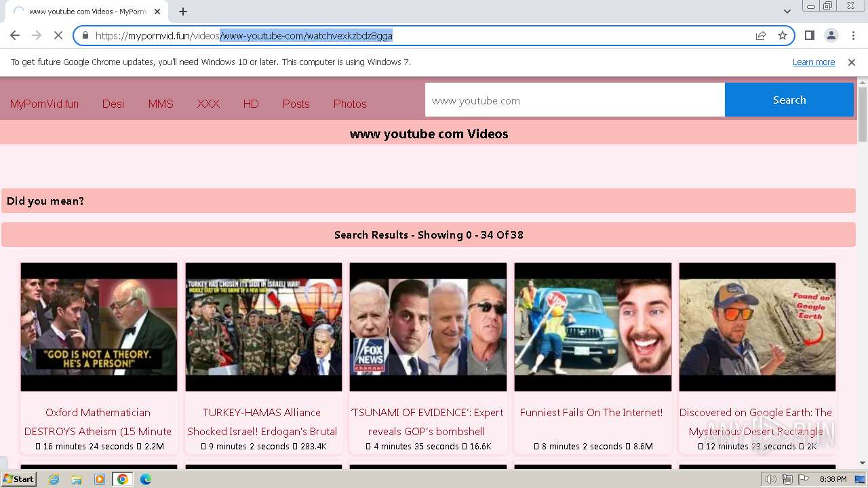Open 'Discovered on Google Earth' title link
Screen dimensions: 868x488
click(x=756, y=422)
